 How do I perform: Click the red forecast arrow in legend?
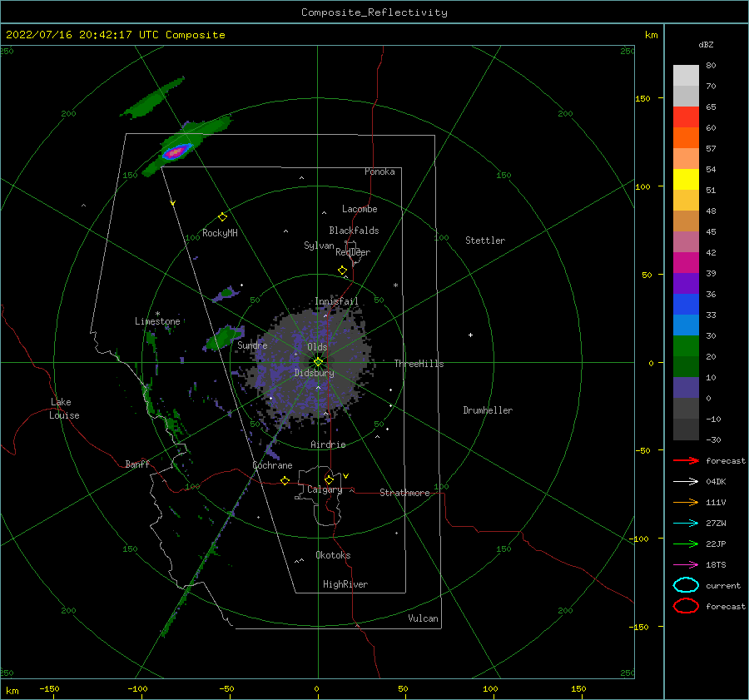[686, 460]
